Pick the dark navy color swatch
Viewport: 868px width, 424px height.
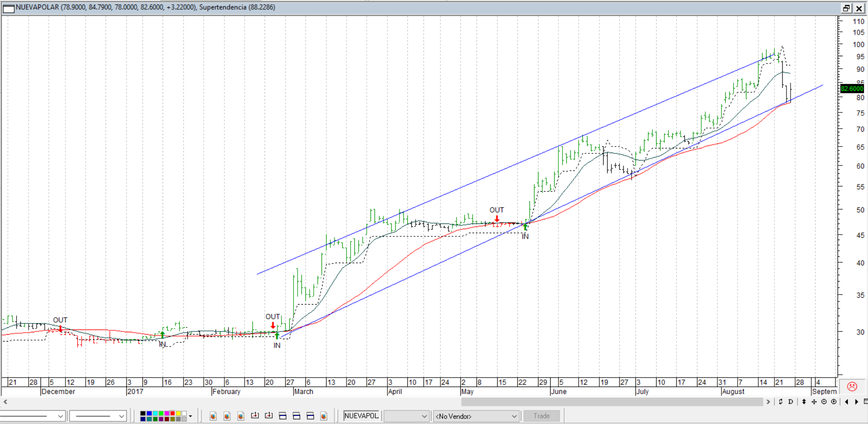(x=143, y=419)
